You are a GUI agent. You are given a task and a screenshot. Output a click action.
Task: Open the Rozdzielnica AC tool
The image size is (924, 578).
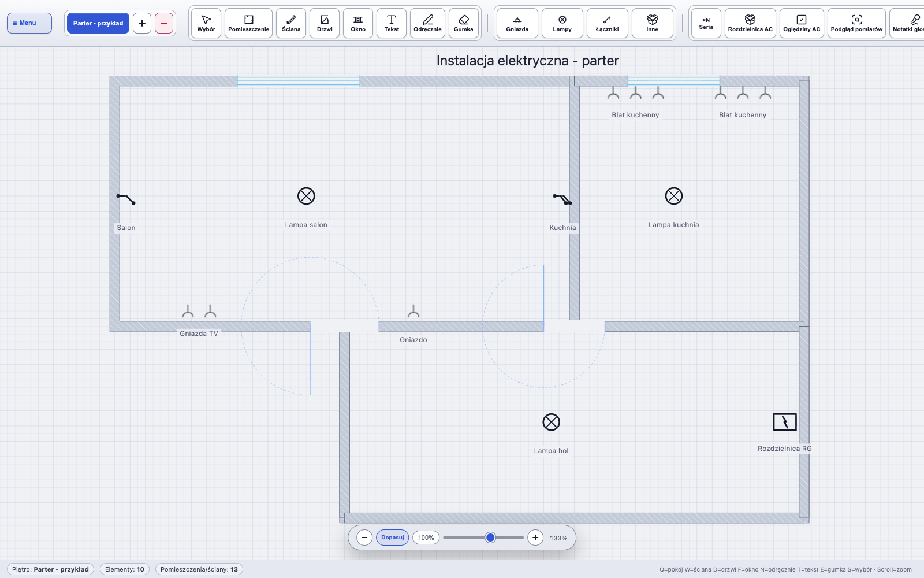pyautogui.click(x=750, y=23)
